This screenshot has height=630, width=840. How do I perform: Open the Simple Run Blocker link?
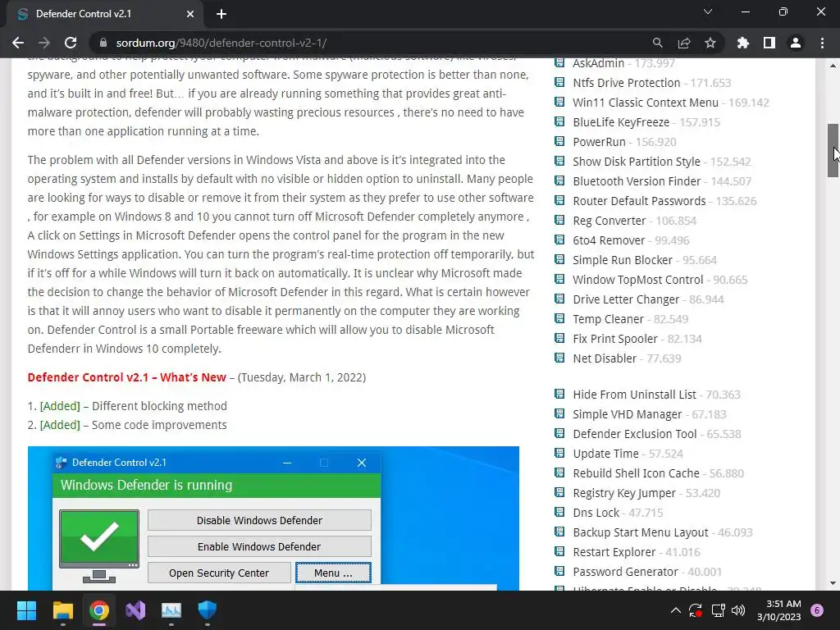623,260
